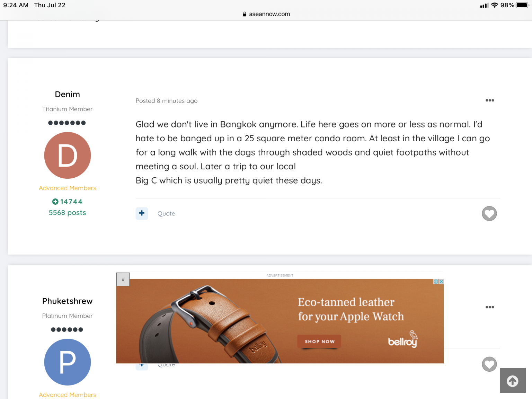Click the heart reaction on Phuketshrew's post
The width and height of the screenshot is (532, 399).
coord(489,364)
